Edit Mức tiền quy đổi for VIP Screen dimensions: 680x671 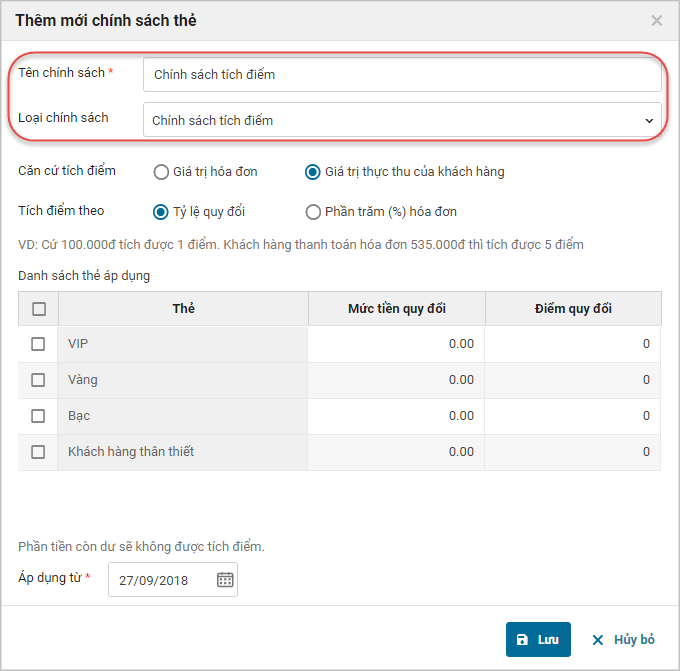[397, 344]
